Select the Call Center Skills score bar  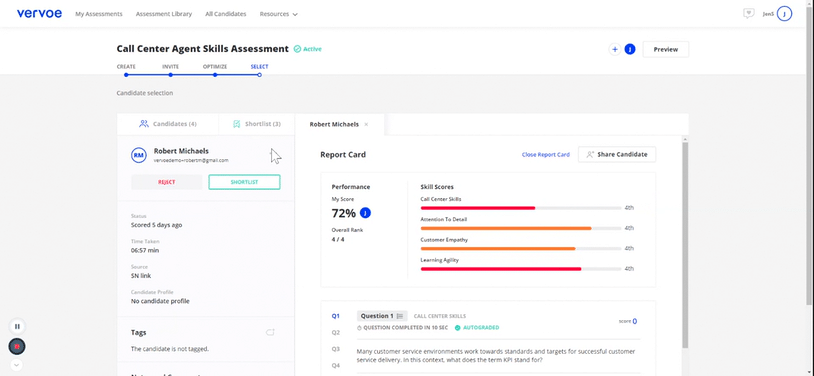pos(521,208)
